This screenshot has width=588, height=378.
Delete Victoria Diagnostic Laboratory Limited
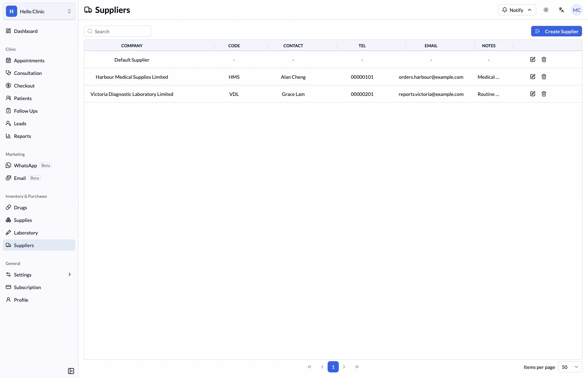pos(544,94)
